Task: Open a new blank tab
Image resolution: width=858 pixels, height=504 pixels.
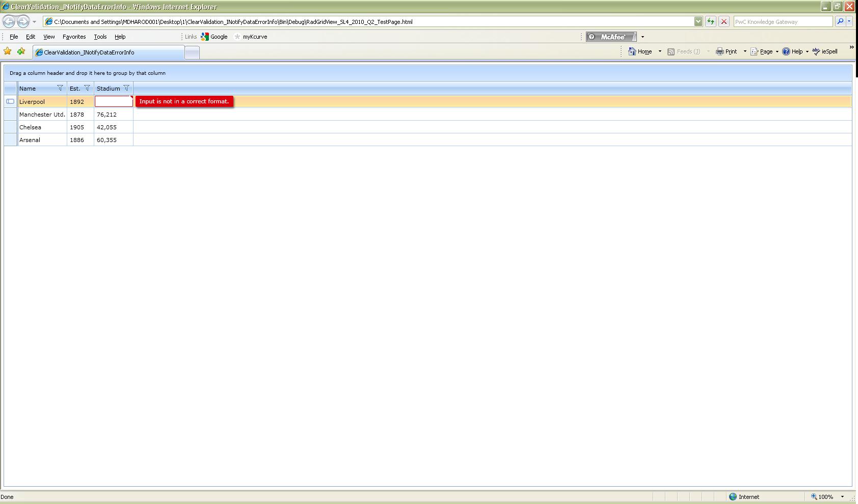Action: coord(192,52)
